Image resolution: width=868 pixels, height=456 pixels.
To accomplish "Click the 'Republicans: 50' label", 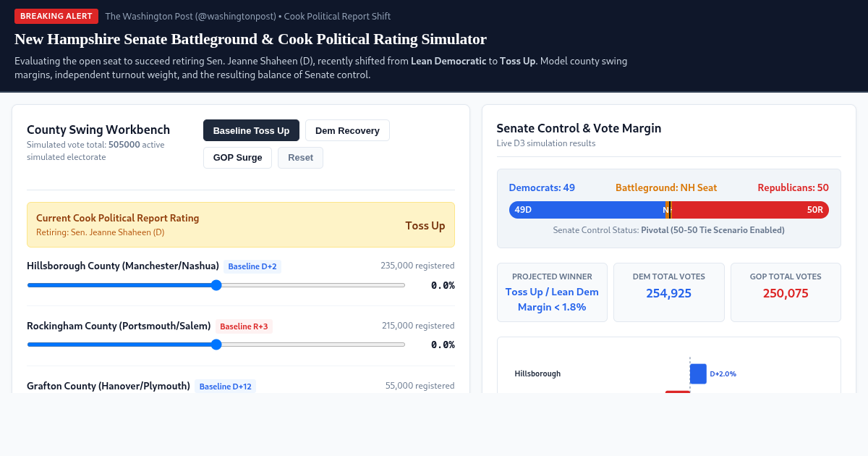I will [793, 187].
